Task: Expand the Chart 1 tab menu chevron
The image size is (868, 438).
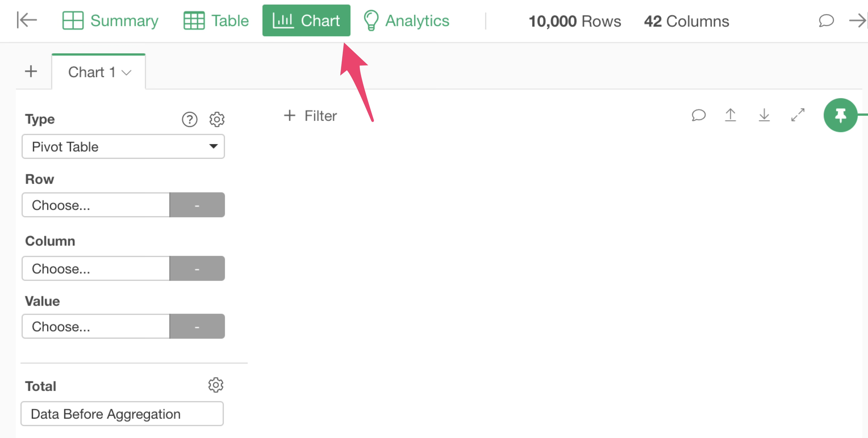Action: [126, 73]
